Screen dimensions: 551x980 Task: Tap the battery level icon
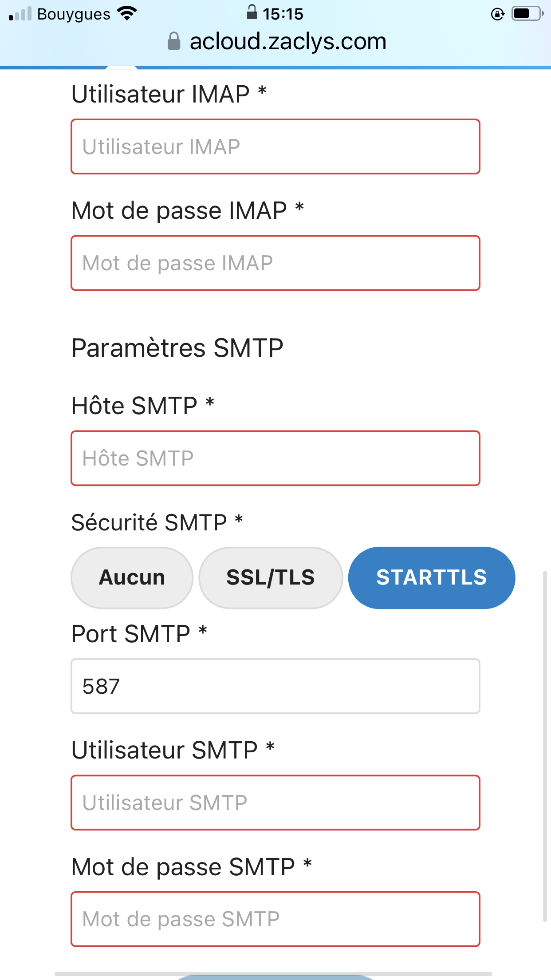(x=527, y=14)
